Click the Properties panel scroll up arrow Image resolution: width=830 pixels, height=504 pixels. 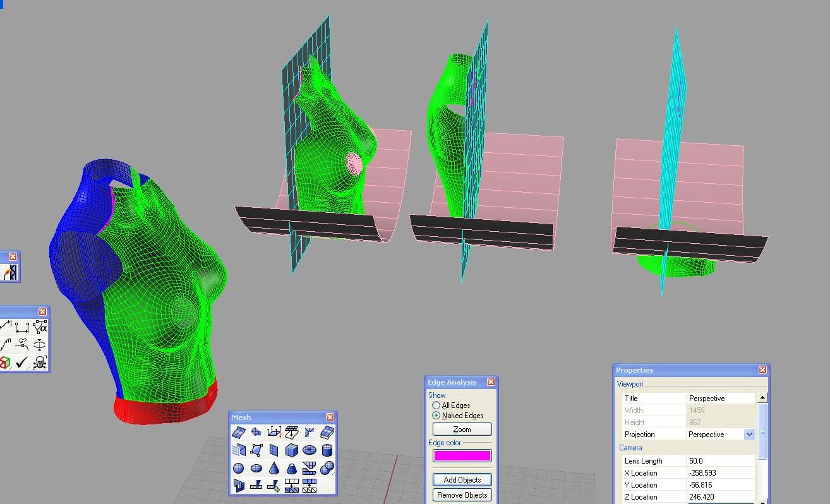pyautogui.click(x=762, y=398)
